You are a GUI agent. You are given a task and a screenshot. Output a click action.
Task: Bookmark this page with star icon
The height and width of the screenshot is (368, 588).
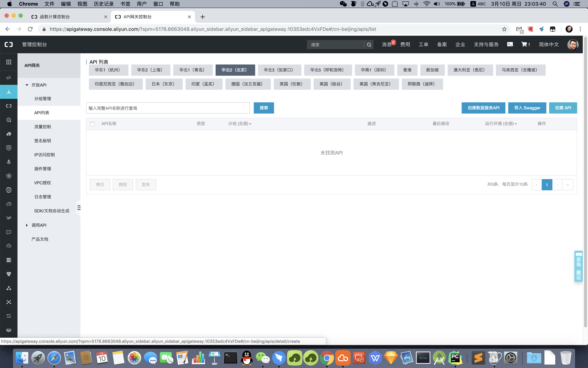point(504,29)
